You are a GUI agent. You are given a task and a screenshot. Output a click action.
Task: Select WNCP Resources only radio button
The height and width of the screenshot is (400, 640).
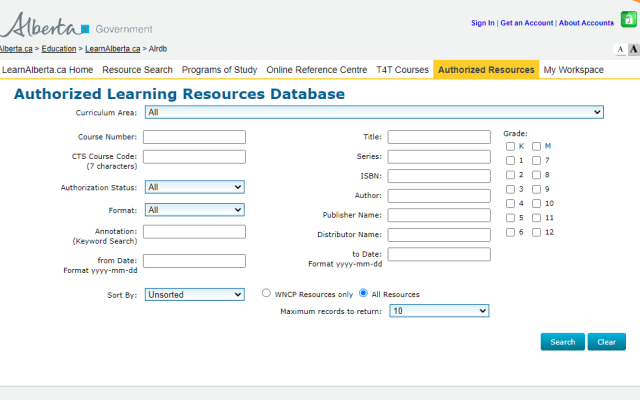click(266, 293)
